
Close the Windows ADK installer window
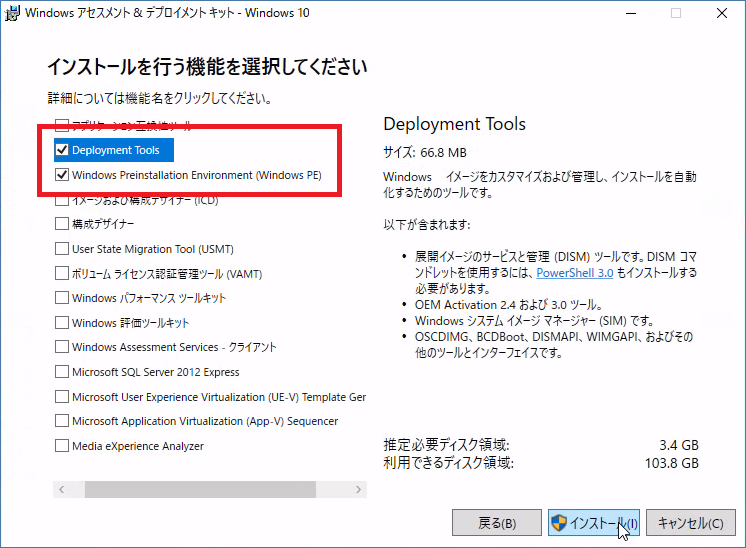point(722,13)
